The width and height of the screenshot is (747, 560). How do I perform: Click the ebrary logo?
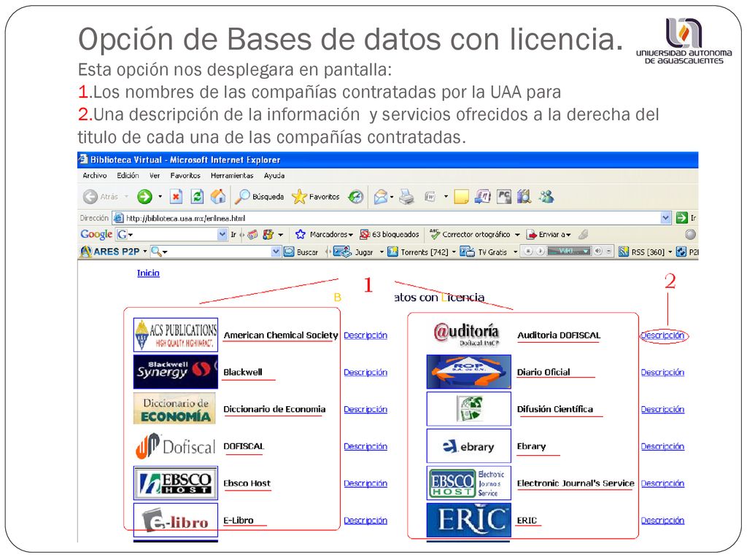469,446
